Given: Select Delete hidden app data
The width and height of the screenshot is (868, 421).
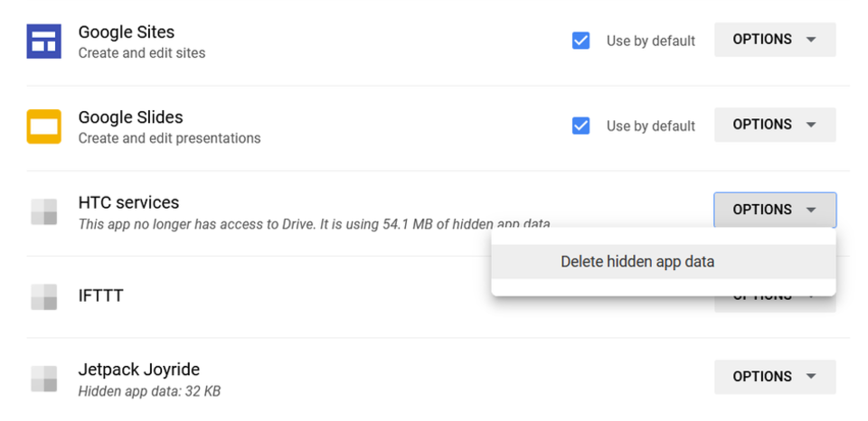Looking at the screenshot, I should [663, 262].
